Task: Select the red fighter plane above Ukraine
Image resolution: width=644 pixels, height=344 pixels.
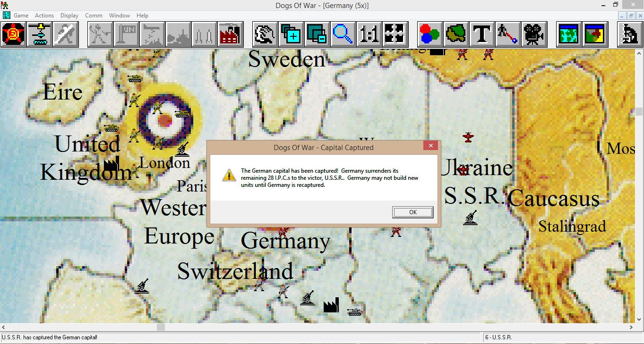Action: 468,138
